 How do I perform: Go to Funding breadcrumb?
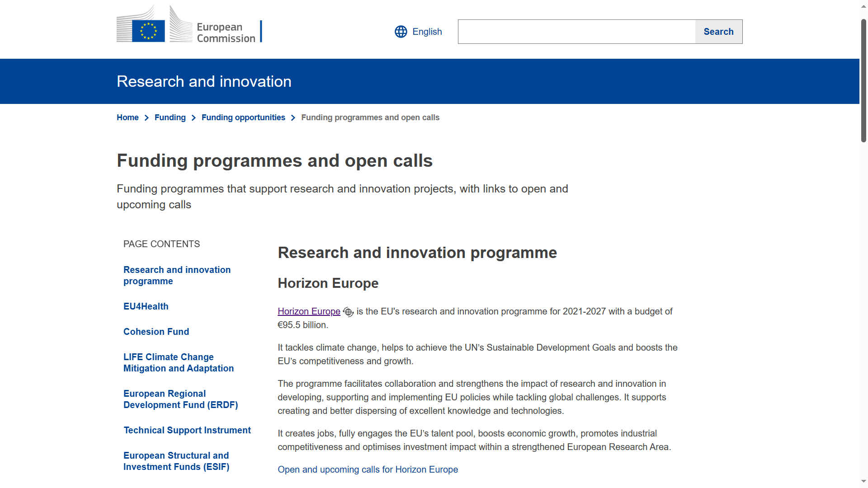(x=170, y=117)
